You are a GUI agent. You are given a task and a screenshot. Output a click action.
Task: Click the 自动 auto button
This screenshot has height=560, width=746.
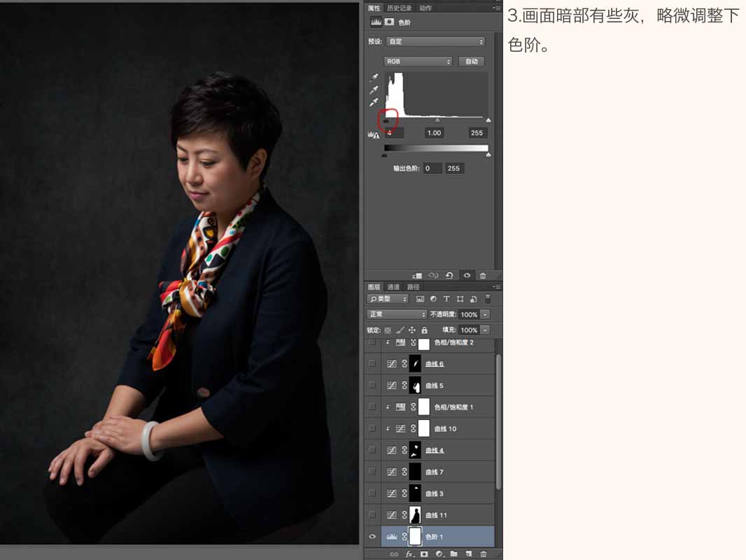(x=472, y=62)
